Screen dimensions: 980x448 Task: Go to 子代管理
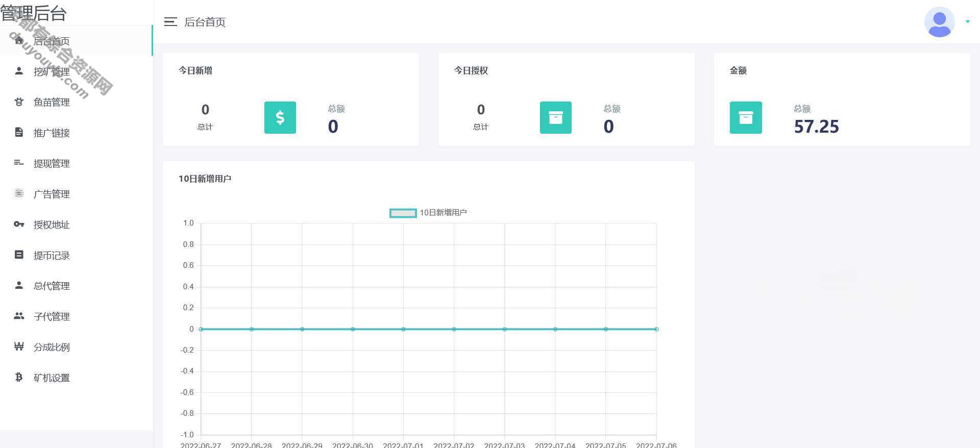[77, 316]
